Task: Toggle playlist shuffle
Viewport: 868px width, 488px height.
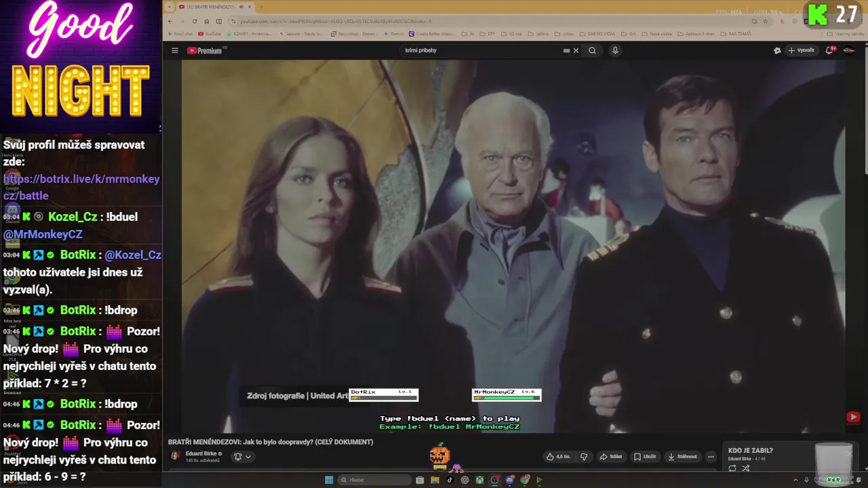Action: click(745, 468)
